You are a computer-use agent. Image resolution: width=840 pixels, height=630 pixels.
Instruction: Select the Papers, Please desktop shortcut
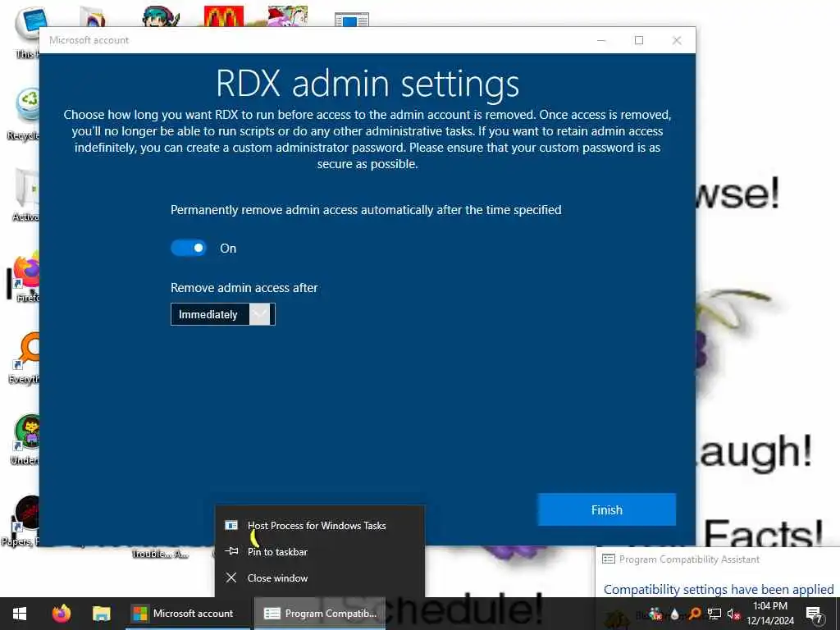click(x=21, y=522)
